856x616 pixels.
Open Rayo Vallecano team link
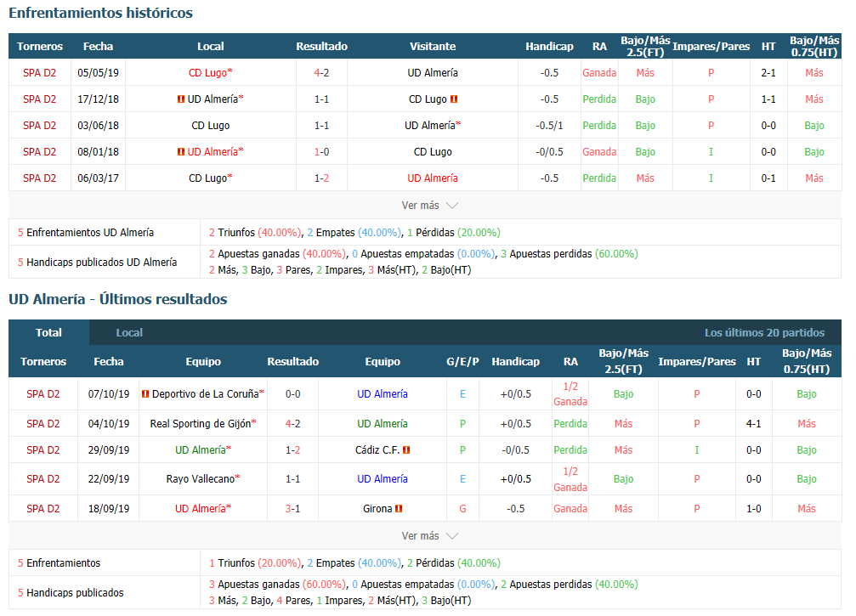click(203, 478)
